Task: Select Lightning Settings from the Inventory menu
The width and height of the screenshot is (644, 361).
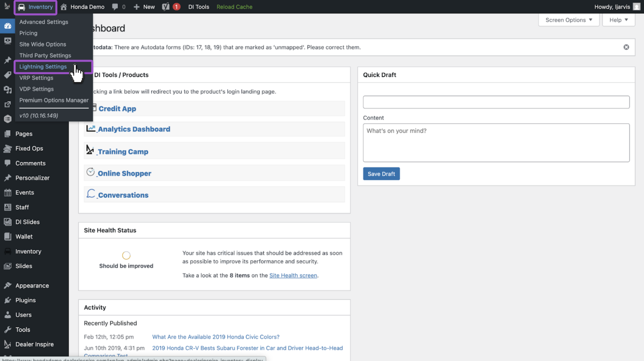Action: [x=43, y=67]
